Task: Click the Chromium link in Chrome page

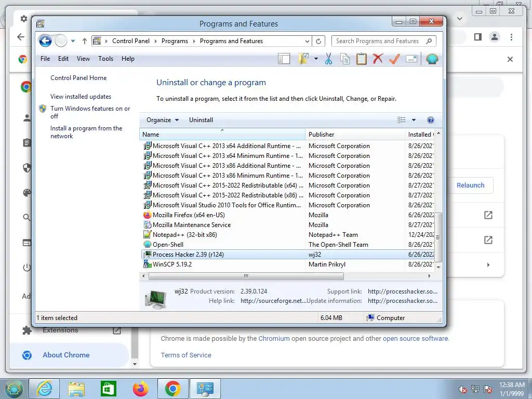Action: 274,338
